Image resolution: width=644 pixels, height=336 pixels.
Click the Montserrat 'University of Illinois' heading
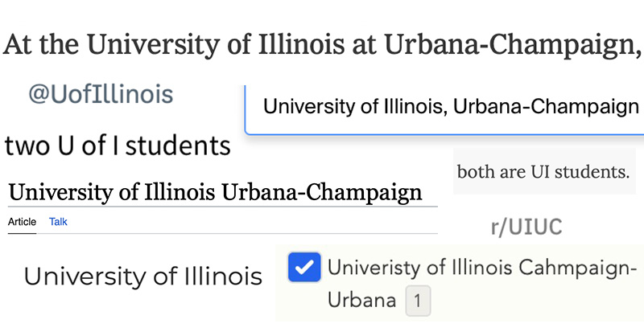click(143, 276)
